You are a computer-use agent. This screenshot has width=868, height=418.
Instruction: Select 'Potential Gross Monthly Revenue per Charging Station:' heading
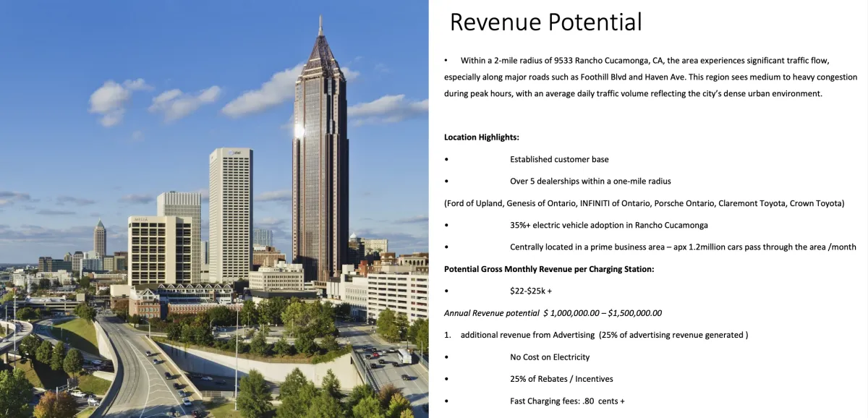(549, 269)
